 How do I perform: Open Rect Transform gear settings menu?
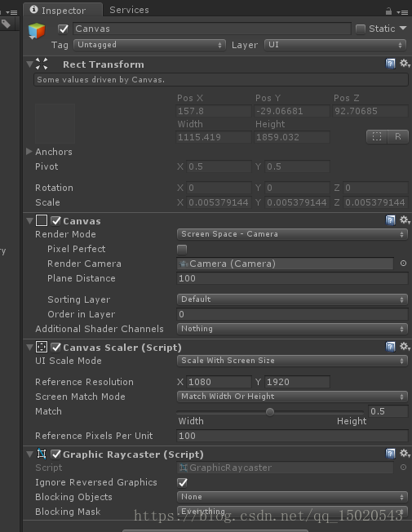(404, 64)
